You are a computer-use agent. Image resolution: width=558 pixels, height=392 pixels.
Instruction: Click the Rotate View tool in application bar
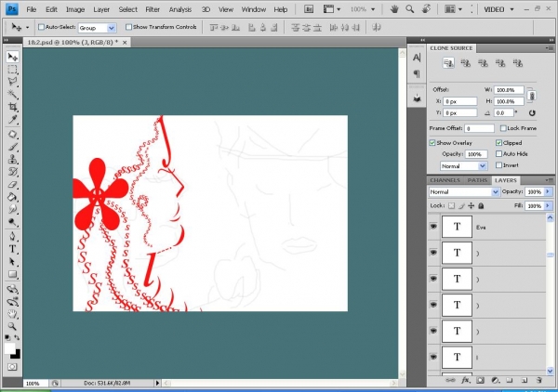pyautogui.click(x=426, y=9)
